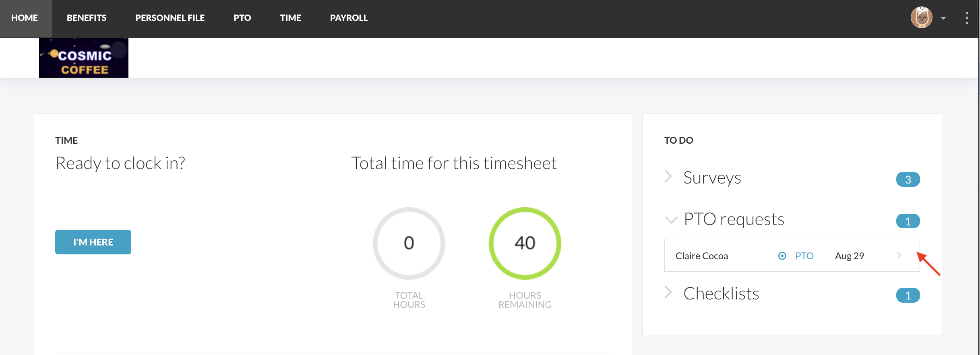Image resolution: width=980 pixels, height=355 pixels.
Task: Expand the Checklists chevron
Action: pyautogui.click(x=668, y=292)
